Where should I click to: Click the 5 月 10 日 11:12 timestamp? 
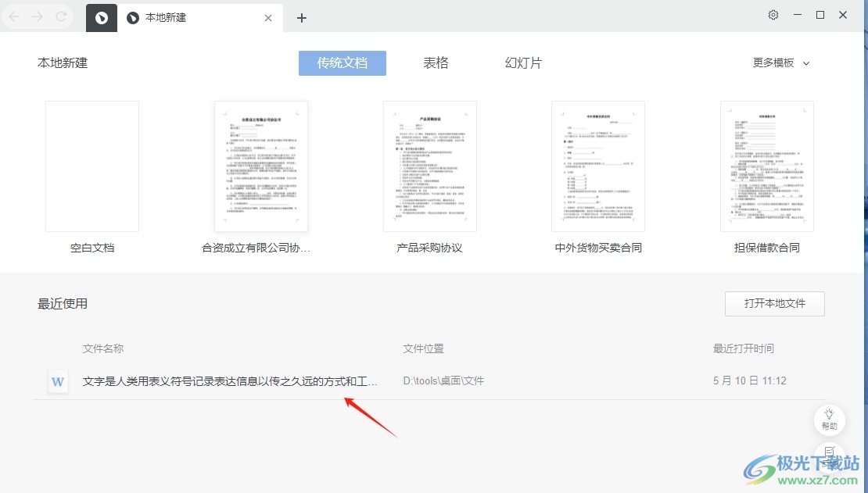(x=750, y=380)
